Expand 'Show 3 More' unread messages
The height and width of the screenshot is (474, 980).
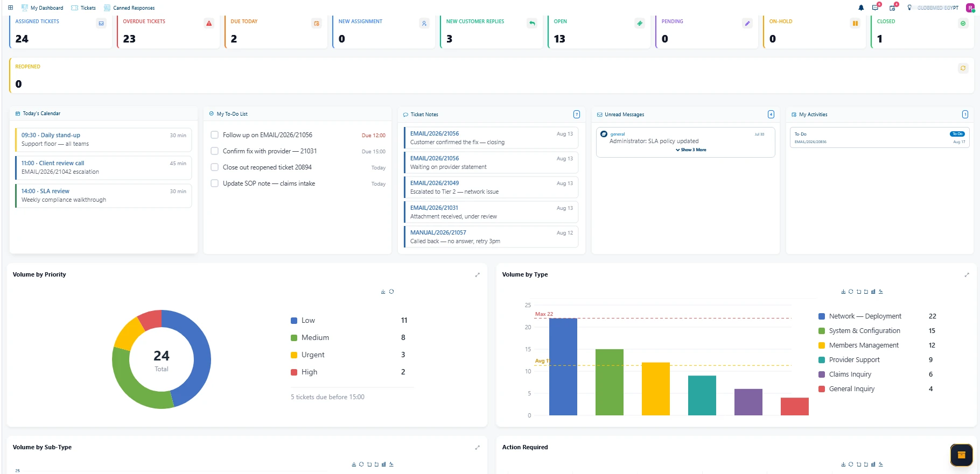pos(691,150)
